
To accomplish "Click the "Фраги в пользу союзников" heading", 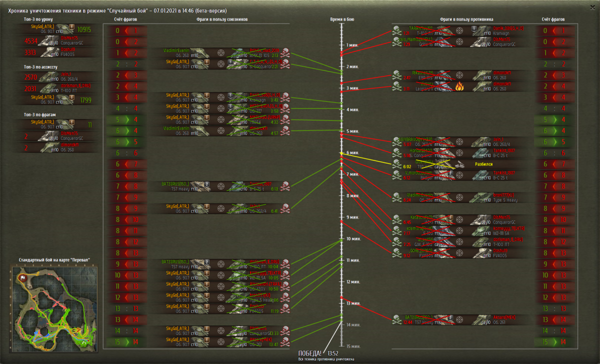I will (222, 19).
